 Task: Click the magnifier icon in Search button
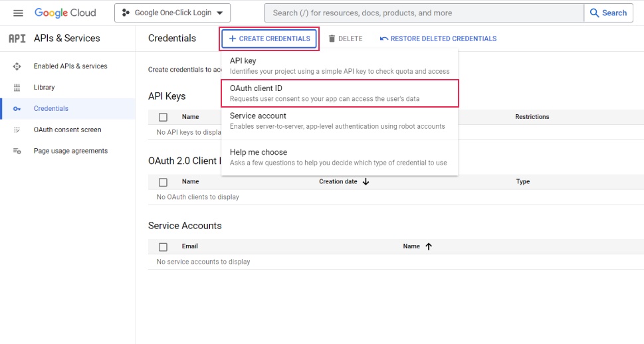click(594, 13)
